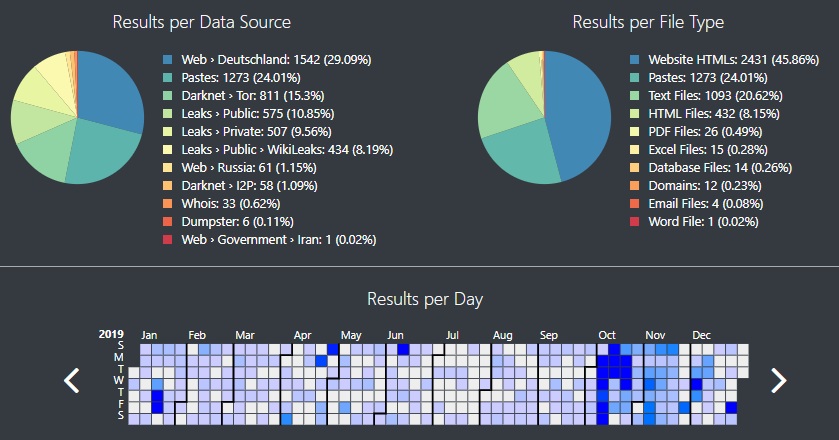The height and width of the screenshot is (440, 839).
Task: Go to previous year in calendar heatmap
Action: coord(71,380)
